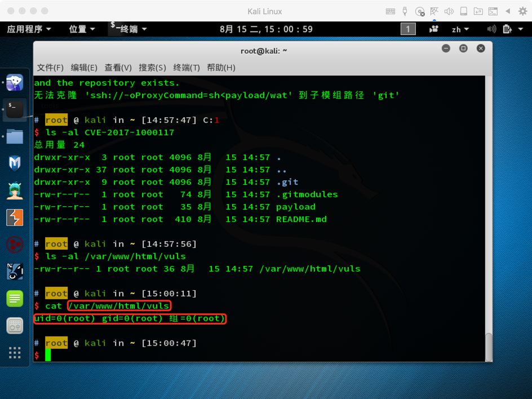Click the red exit code C:1
532x399 pixels.
coord(211,120)
